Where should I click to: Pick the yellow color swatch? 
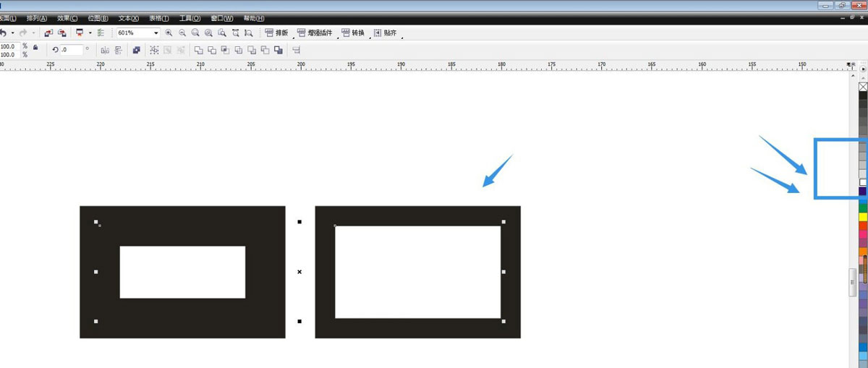(863, 217)
